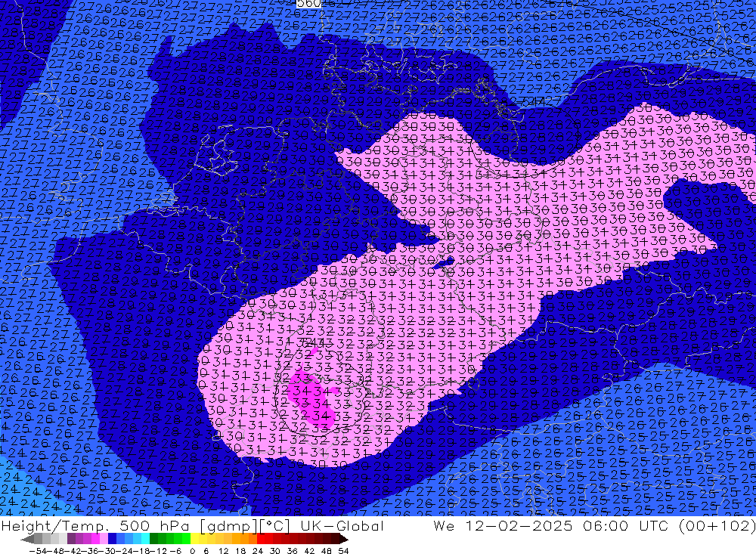Click the 560 height contour label
This screenshot has height=554, width=756.
coord(308,4)
